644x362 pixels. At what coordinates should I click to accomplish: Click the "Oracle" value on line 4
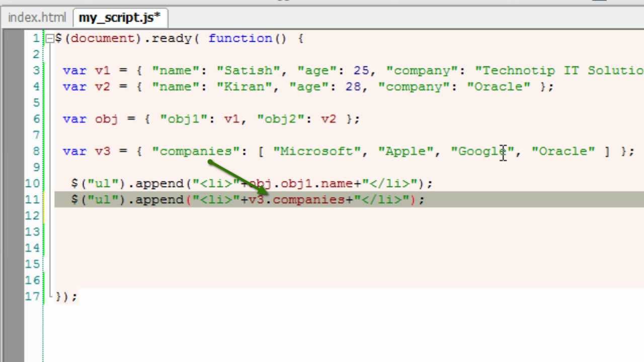(499, 86)
